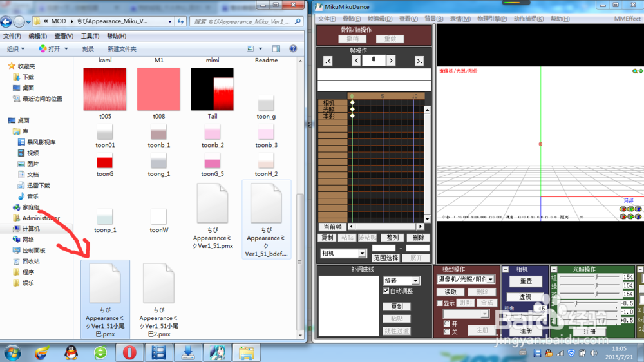The width and height of the screenshot is (644, 362).
Task: Open Explorer help question-mark icon
Action: tap(293, 48)
